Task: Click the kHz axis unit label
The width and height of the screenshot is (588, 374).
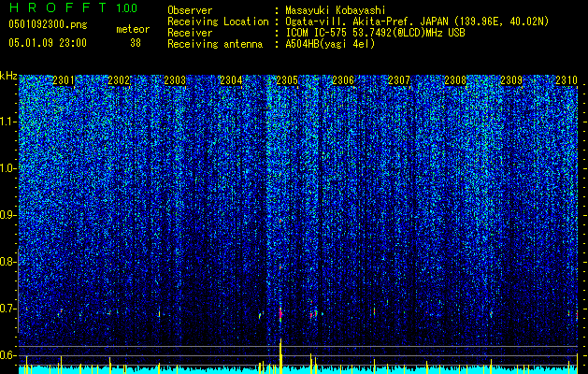Action: [x=8, y=76]
